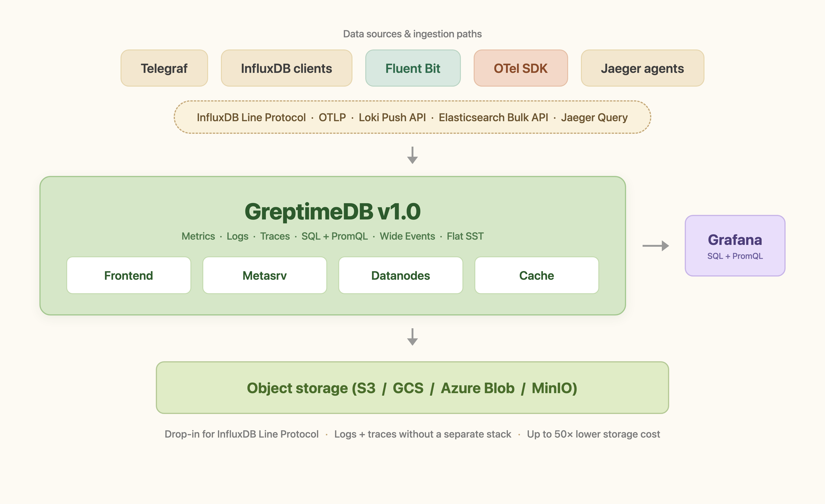Screen dimensions: 825x504
Task: Select the Metasrv component box
Action: click(264, 275)
